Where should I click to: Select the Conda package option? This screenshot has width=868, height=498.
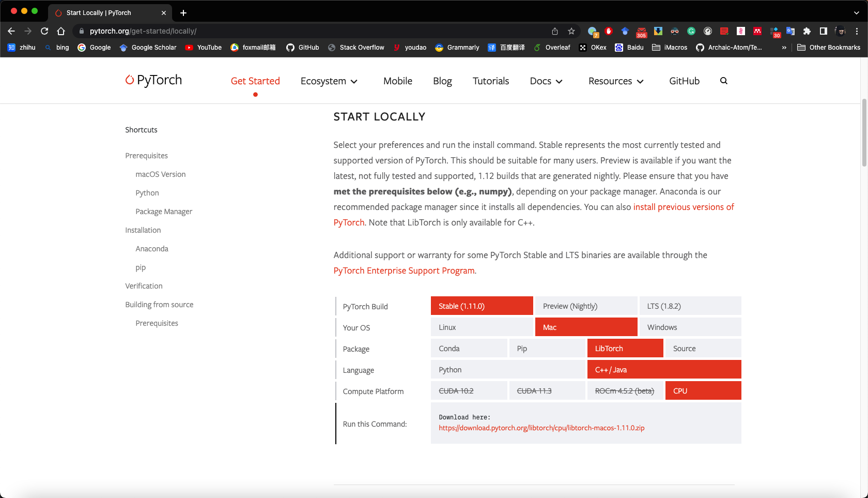pos(469,348)
